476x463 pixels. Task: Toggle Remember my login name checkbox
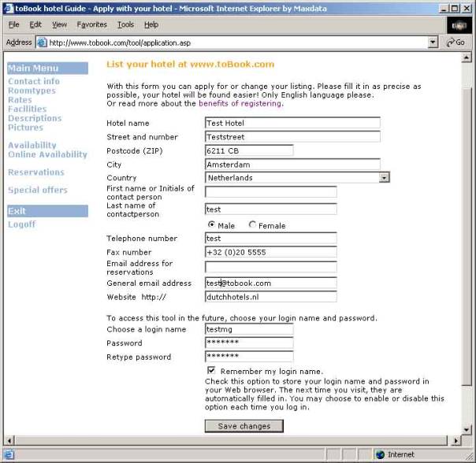(211, 370)
